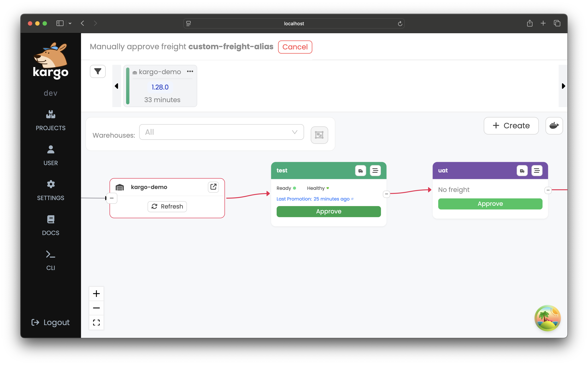Open kargo-demo warehouse external link icon

click(213, 187)
